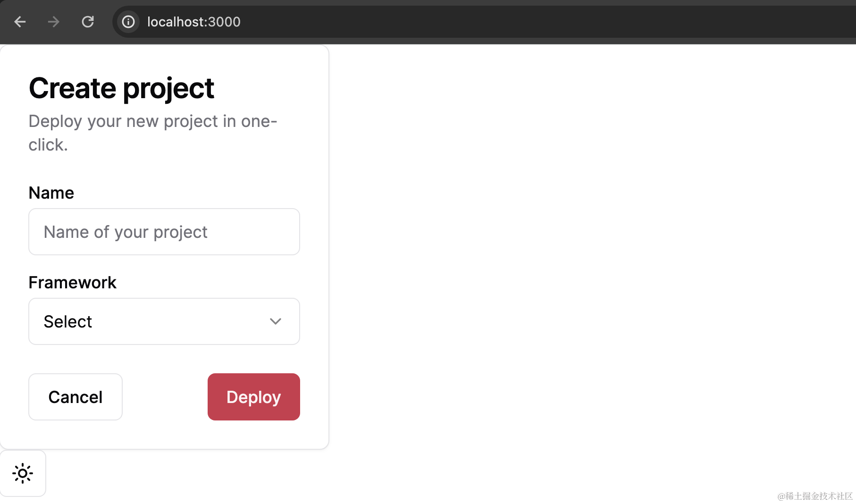856x504 pixels.
Task: Click the "Cancel" label text
Action: coord(76,397)
